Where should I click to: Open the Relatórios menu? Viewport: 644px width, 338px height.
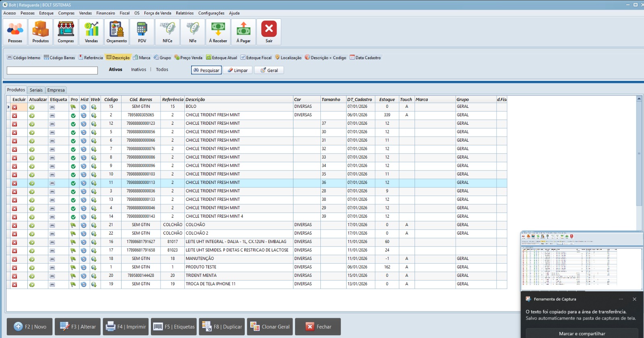pos(185,13)
